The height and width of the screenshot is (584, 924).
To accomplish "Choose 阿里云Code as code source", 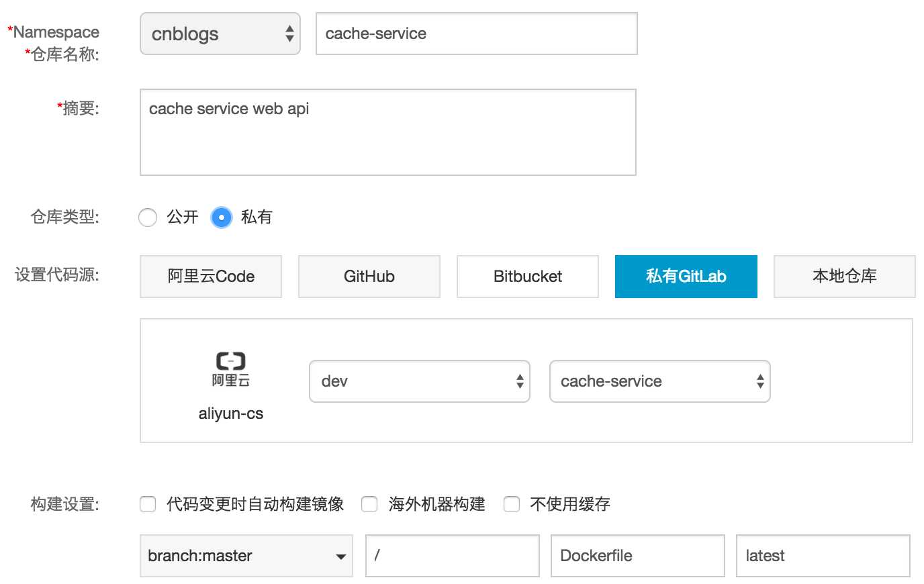I will 211,276.
